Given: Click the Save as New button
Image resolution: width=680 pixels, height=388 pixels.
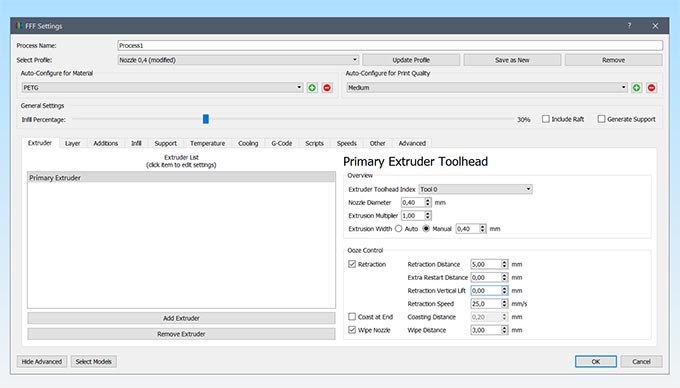Looking at the screenshot, I should [x=512, y=60].
